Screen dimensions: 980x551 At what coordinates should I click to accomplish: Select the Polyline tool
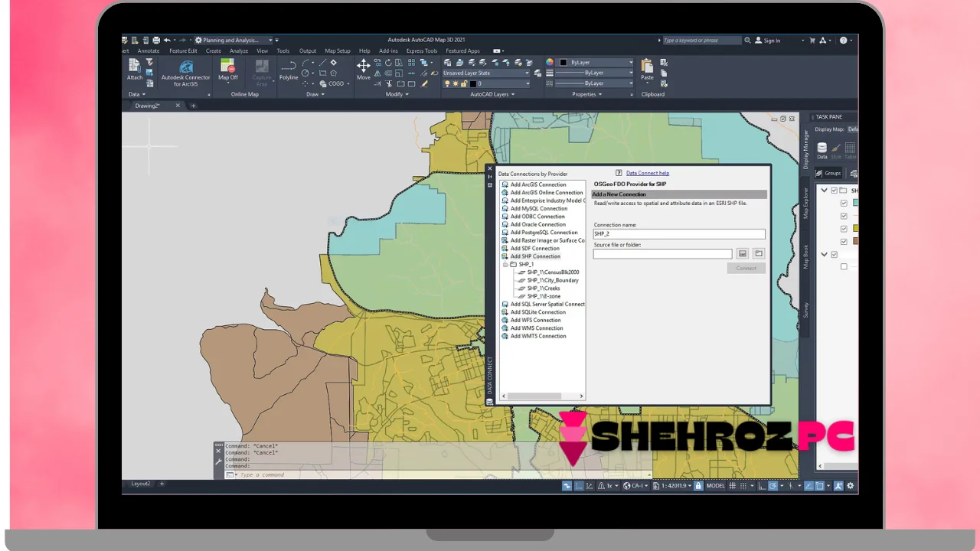(289, 70)
